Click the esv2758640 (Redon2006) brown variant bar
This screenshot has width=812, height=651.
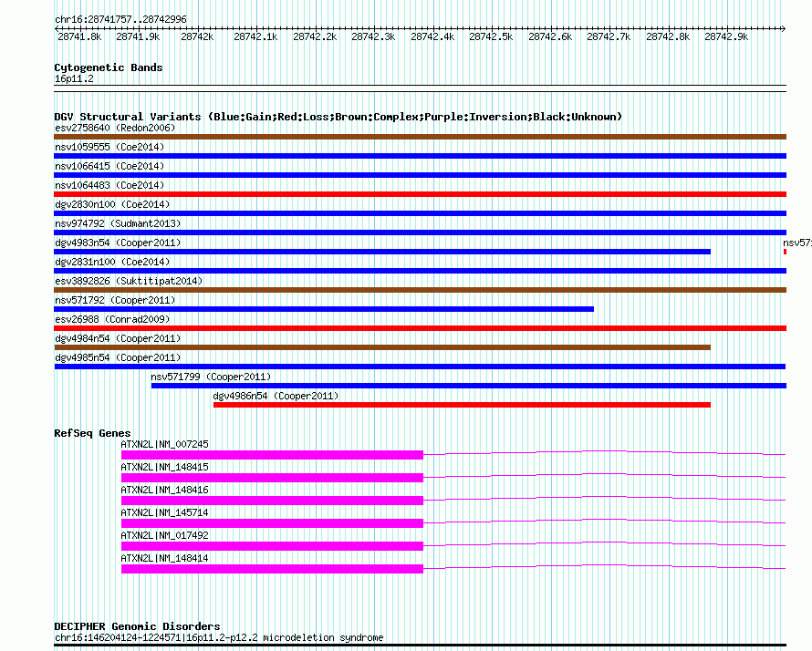tap(420, 137)
